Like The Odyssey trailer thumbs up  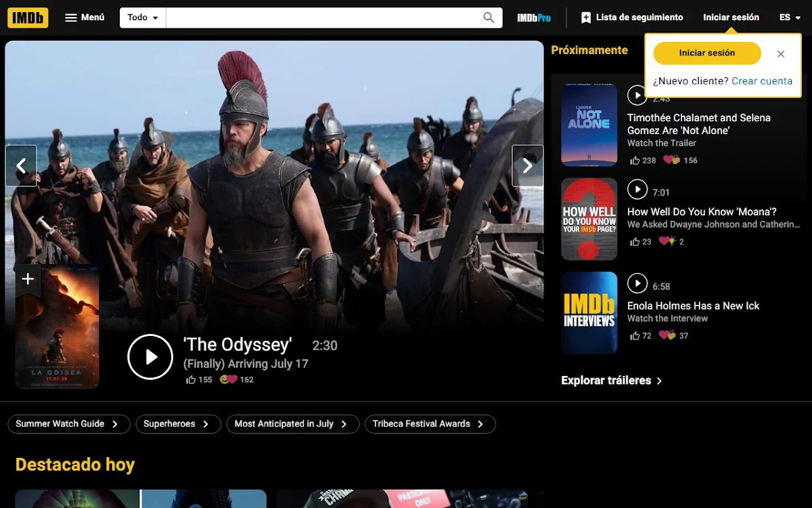point(199,380)
